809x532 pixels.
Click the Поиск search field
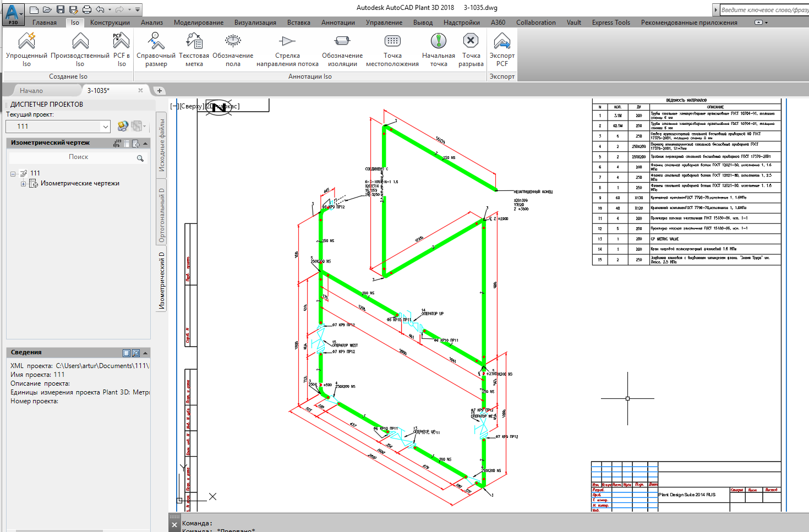78,158
